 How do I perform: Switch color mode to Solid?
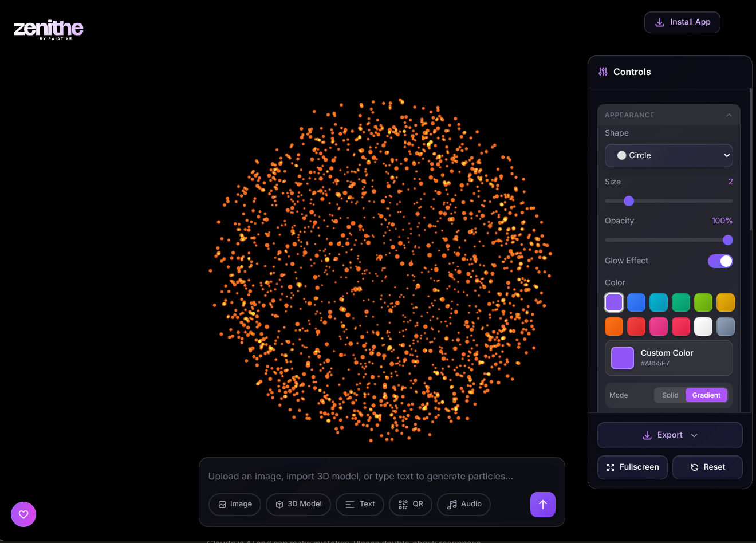[x=670, y=395]
